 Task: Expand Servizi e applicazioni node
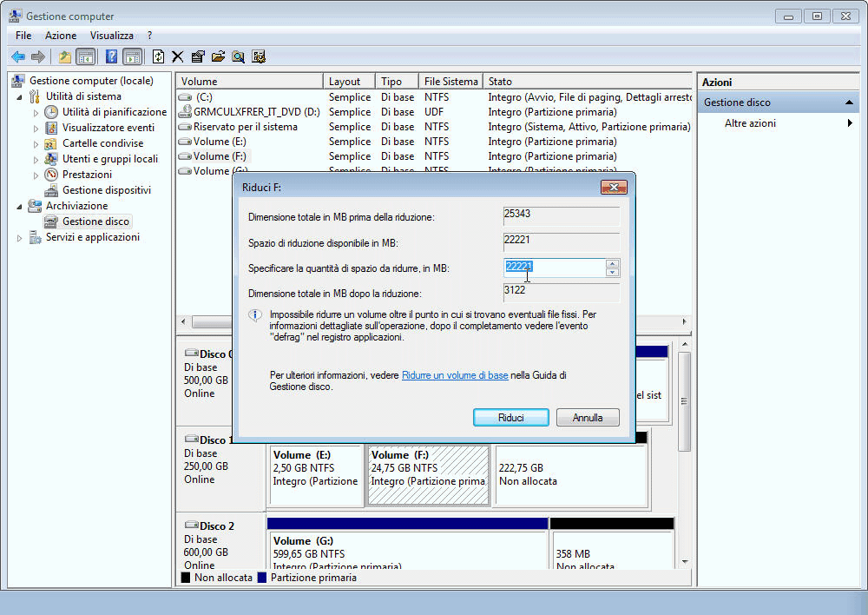[x=19, y=238]
